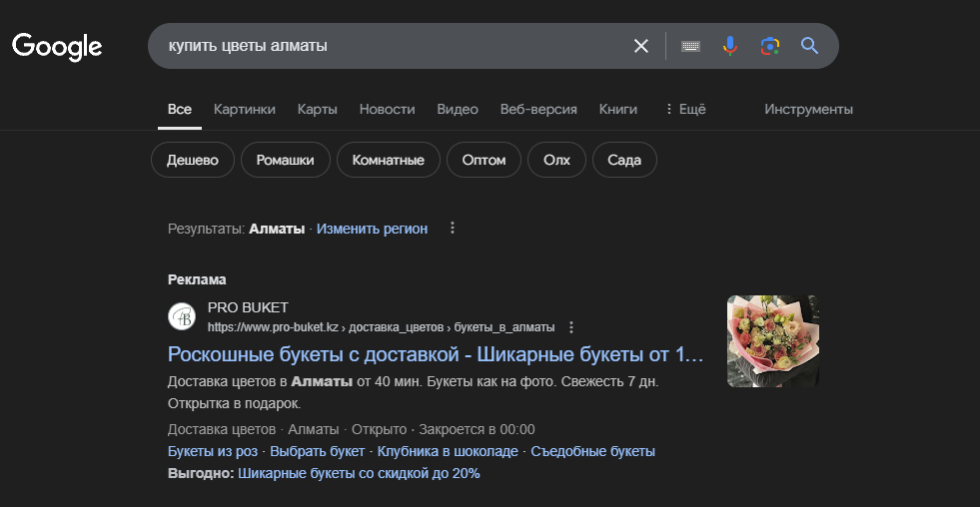Open the Съедобные букеты sitelink
Viewport: 980px width, 507px height.
tap(592, 451)
